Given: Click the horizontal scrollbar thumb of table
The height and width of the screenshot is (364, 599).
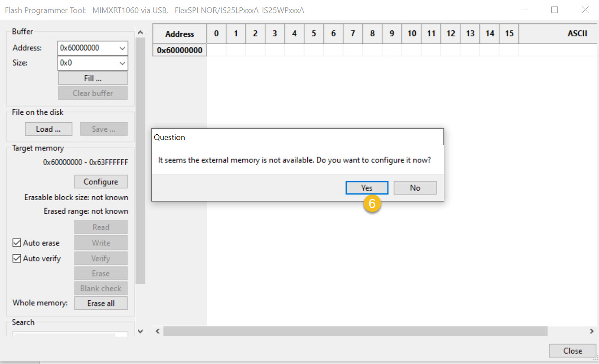Looking at the screenshot, I should point(355,331).
